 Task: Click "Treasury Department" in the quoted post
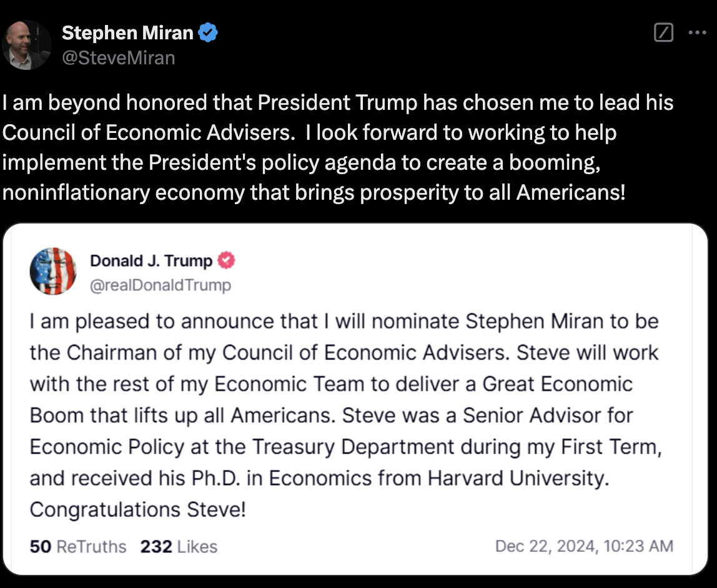pyautogui.click(x=353, y=447)
